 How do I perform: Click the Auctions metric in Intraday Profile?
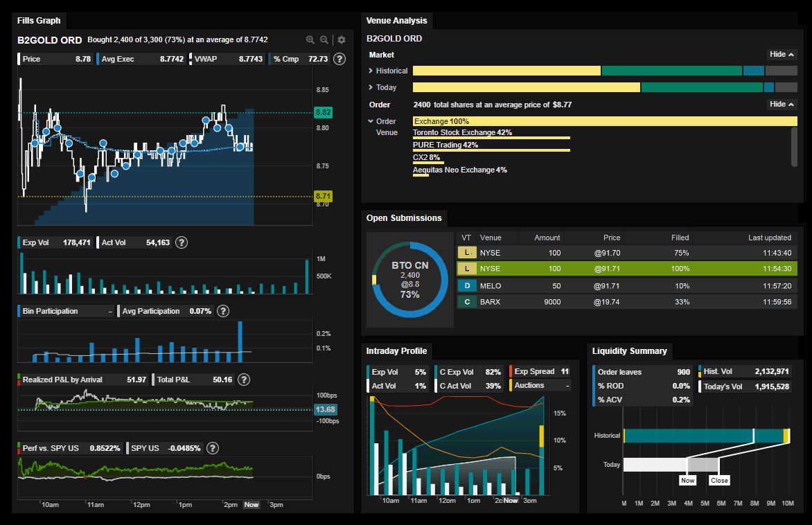pyautogui.click(x=540, y=385)
